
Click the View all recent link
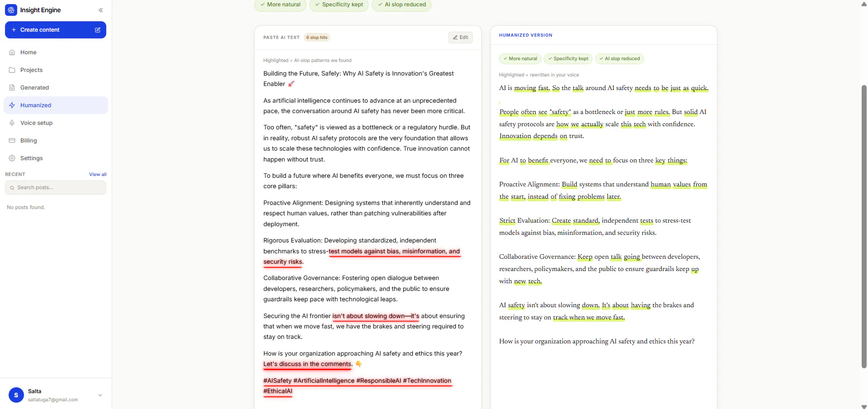(98, 175)
